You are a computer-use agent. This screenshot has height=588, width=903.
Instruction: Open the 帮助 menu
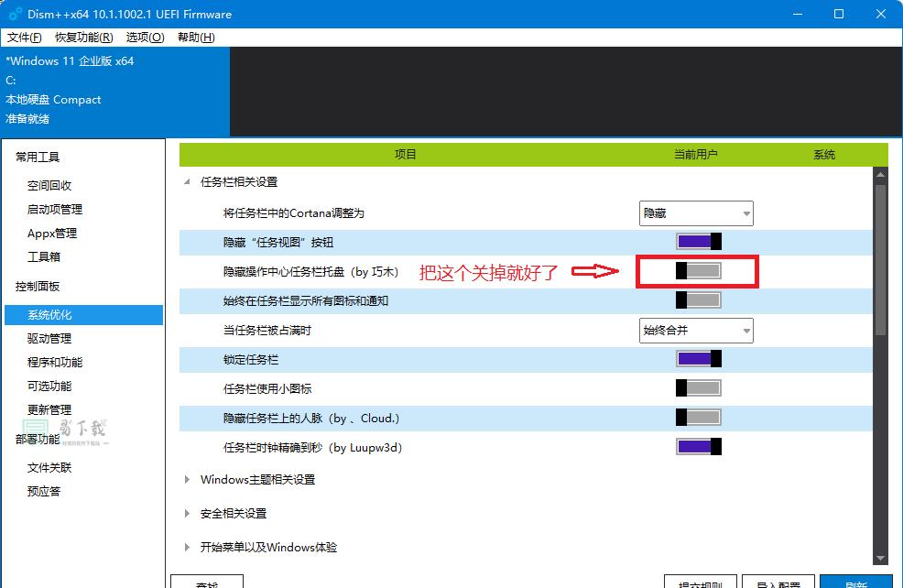(194, 38)
